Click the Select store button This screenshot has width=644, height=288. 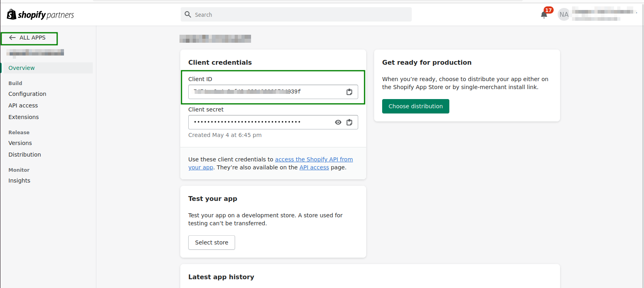click(211, 242)
